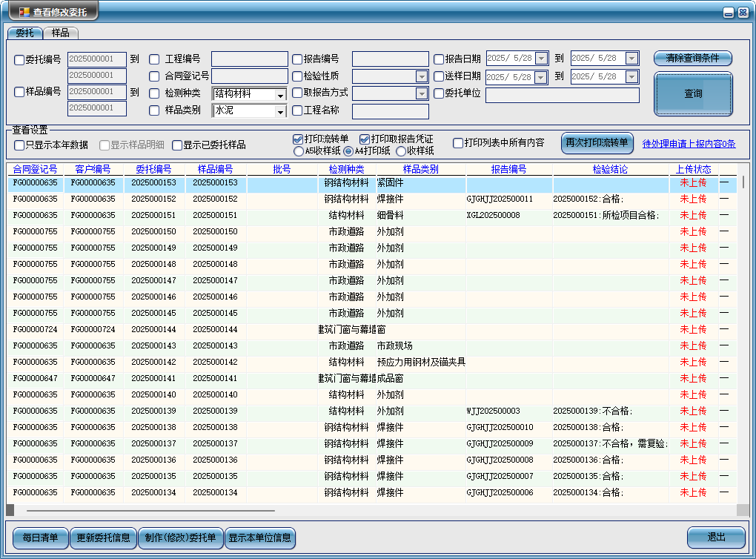Select the A5收样纸 radio option
Screen dimensions: 756x559
299,151
